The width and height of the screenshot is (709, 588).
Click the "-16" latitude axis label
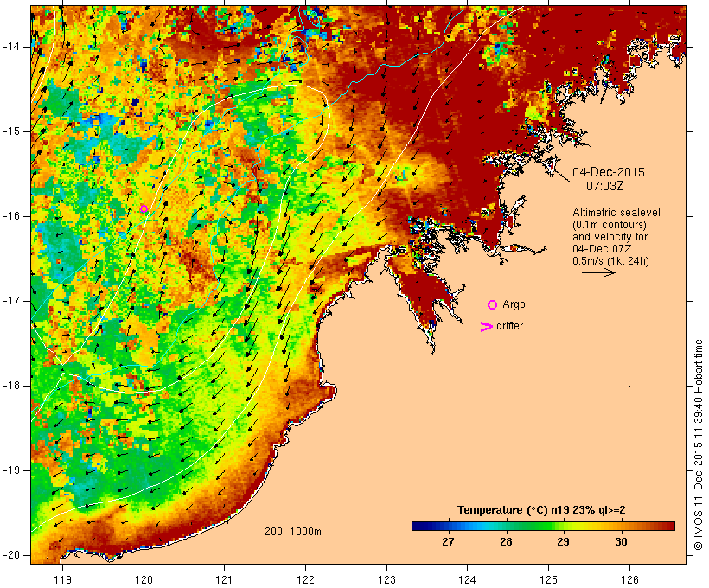11,216
